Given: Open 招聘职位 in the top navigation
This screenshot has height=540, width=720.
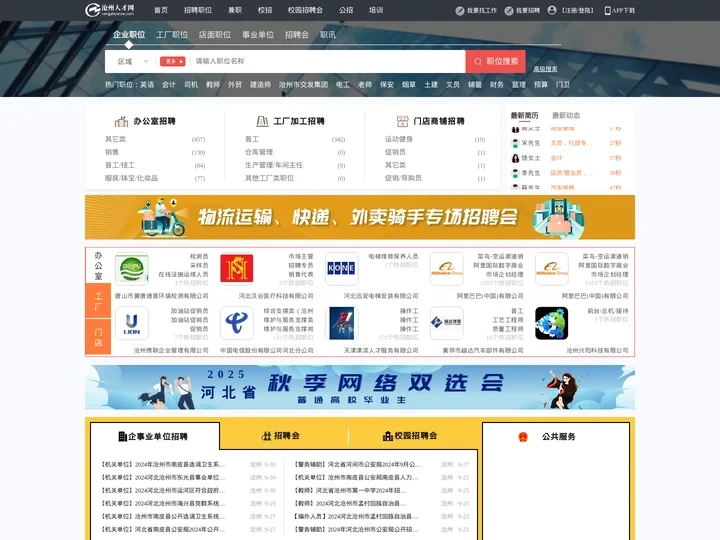Looking at the screenshot, I should point(198,10).
